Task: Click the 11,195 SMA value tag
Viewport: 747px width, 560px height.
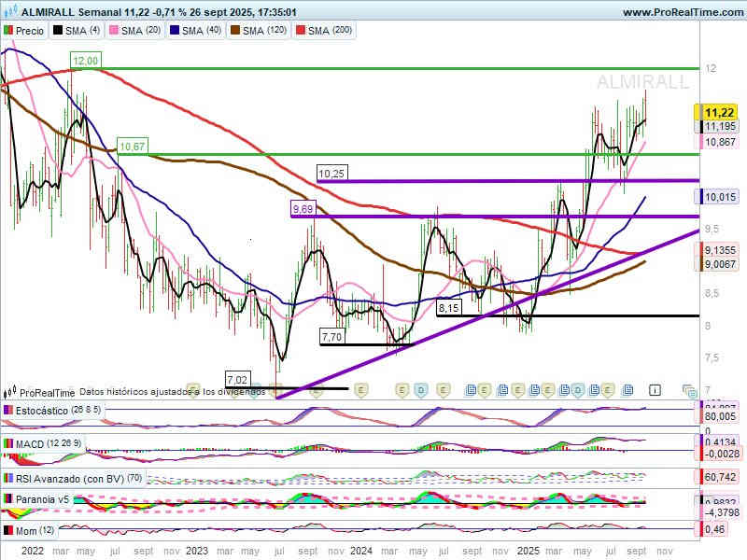Action: [716, 127]
